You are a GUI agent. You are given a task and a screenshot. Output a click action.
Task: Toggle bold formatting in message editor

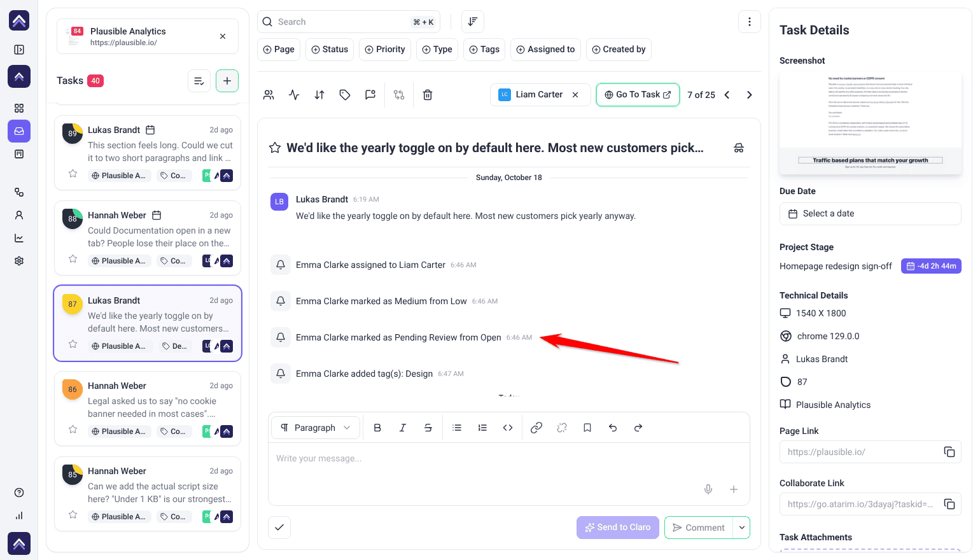point(377,428)
